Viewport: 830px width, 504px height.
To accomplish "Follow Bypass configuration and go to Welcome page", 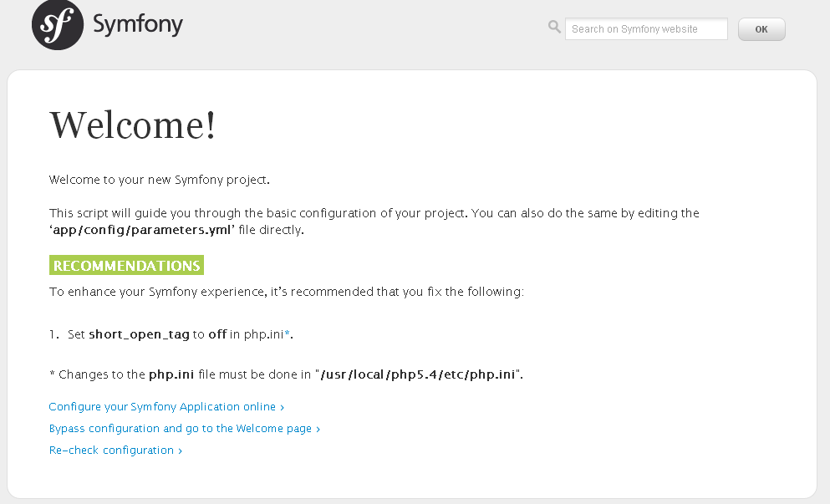I will tap(184, 428).
